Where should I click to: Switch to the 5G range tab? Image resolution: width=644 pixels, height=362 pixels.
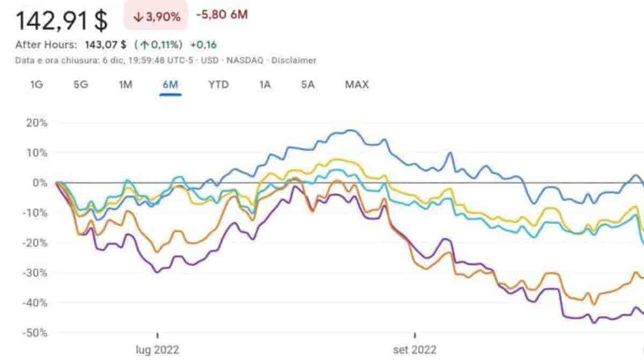(80, 85)
